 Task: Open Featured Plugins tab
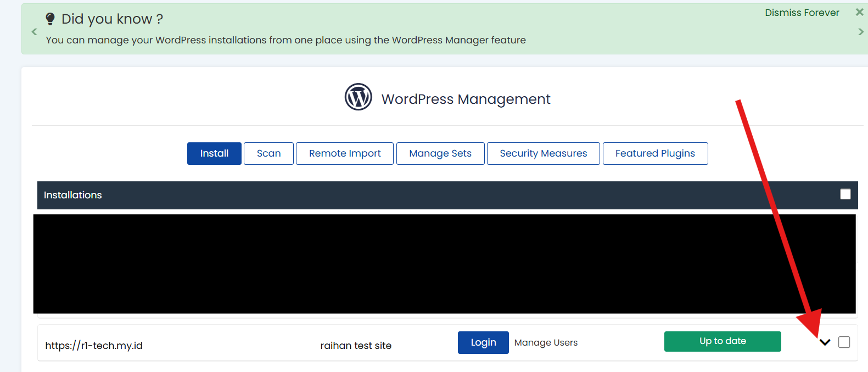[655, 153]
